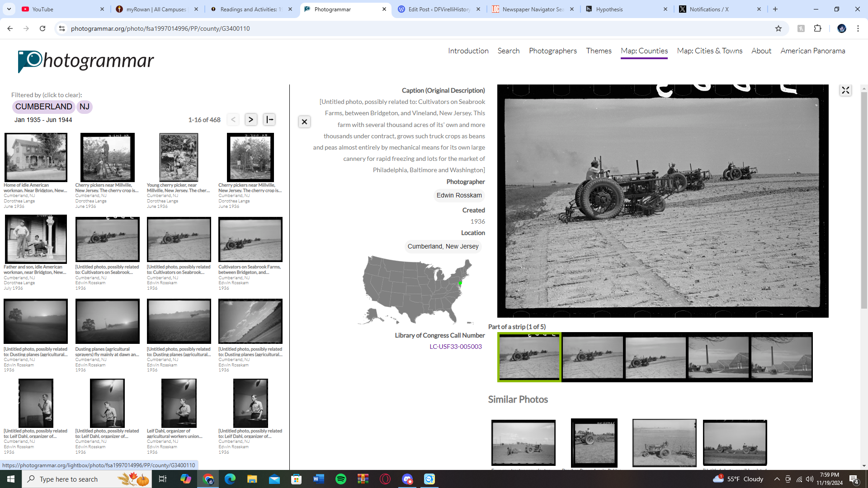Open Chrome extensions puzzle icon
868x488 pixels.
pyautogui.click(x=817, y=28)
